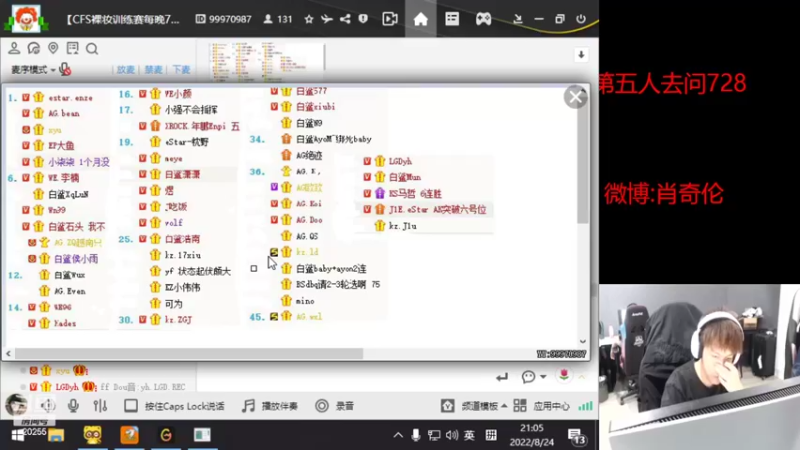This screenshot has width=800, height=450.
Task: Open the 麦序模式 mode dropdown
Action: tap(33, 69)
